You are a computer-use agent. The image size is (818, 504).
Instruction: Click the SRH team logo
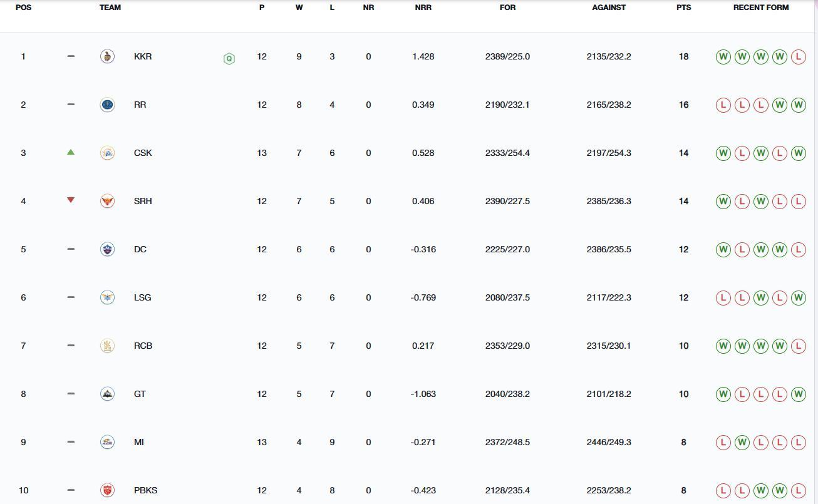click(x=107, y=201)
